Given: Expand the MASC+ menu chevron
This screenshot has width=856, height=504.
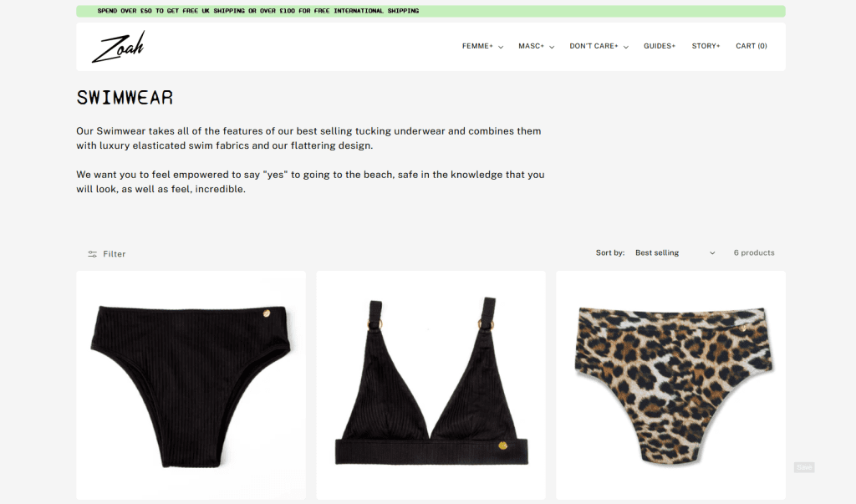Looking at the screenshot, I should click(x=552, y=47).
